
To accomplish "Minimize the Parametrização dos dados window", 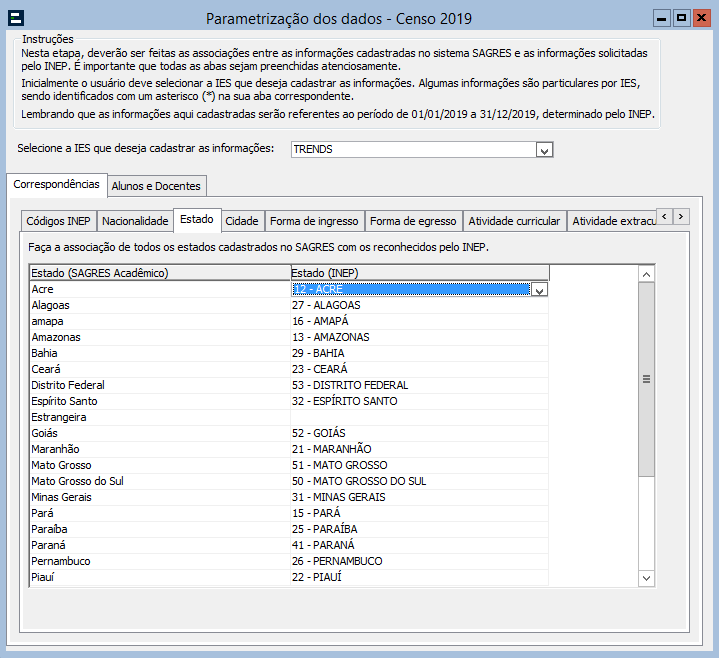I will (661, 18).
